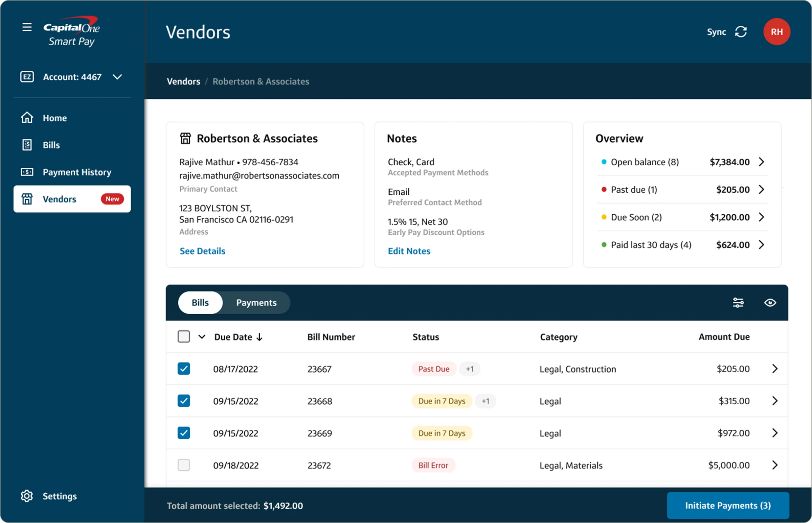Open bill 23672 row arrow

pos(774,465)
